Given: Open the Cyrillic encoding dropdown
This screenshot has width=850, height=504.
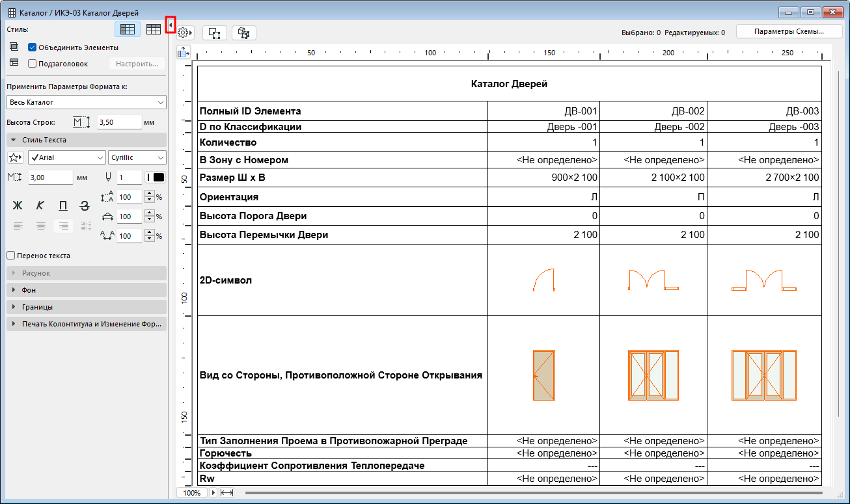Looking at the screenshot, I should click(x=137, y=158).
